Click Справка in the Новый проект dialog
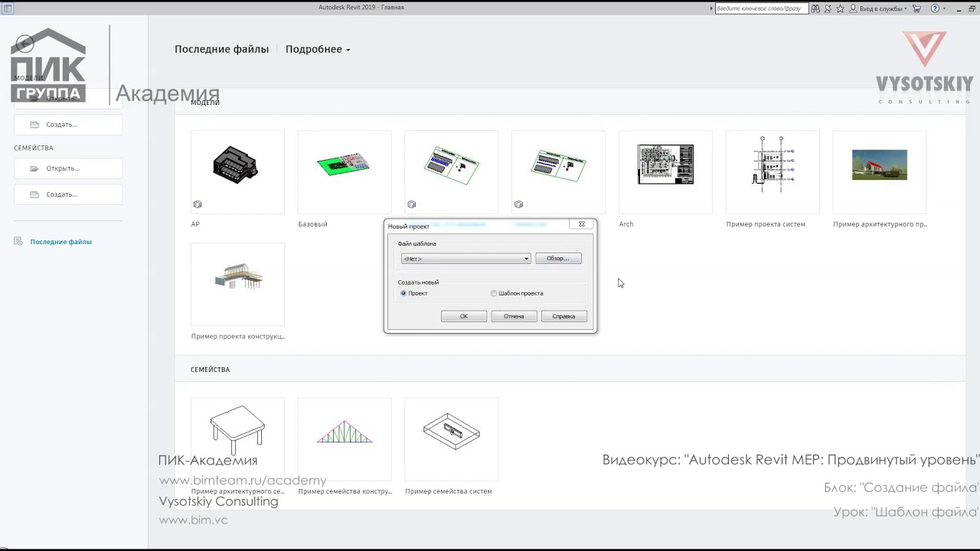Image resolution: width=980 pixels, height=551 pixels. (x=563, y=316)
